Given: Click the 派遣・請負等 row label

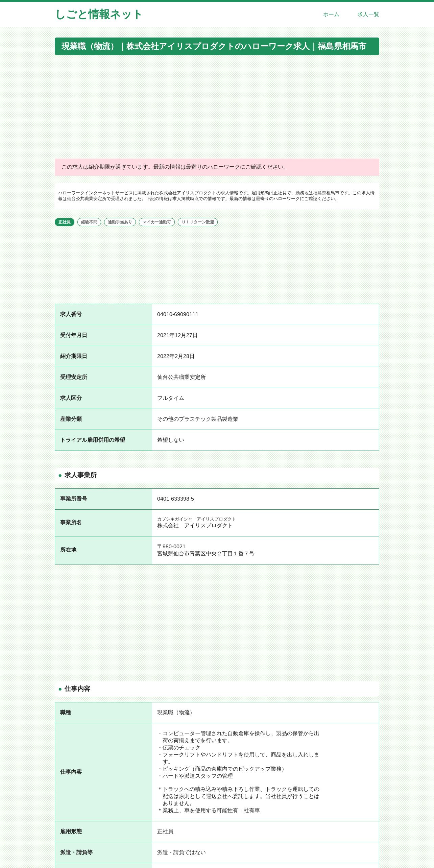Looking at the screenshot, I should click(x=76, y=852).
